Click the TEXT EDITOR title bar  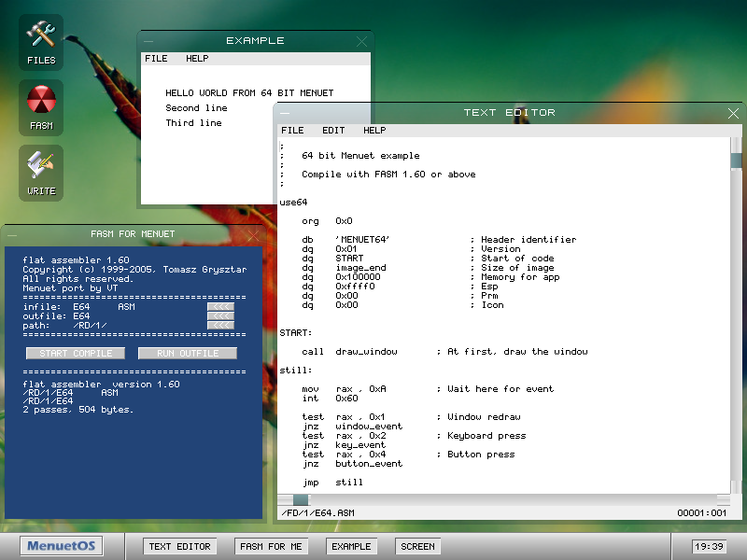[509, 113]
